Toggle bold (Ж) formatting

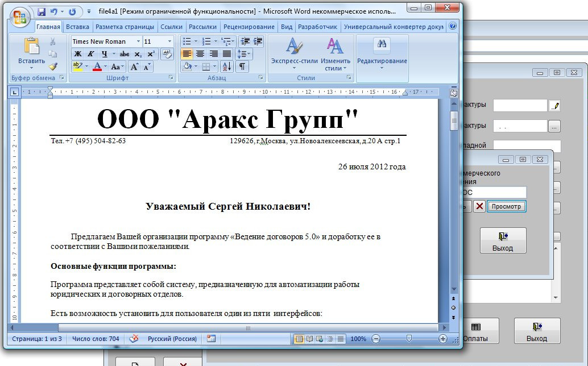pyautogui.click(x=78, y=54)
